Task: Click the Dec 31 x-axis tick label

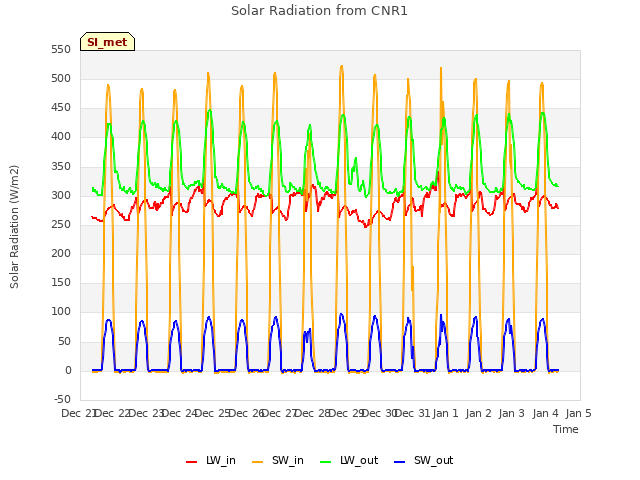Action: tap(413, 413)
